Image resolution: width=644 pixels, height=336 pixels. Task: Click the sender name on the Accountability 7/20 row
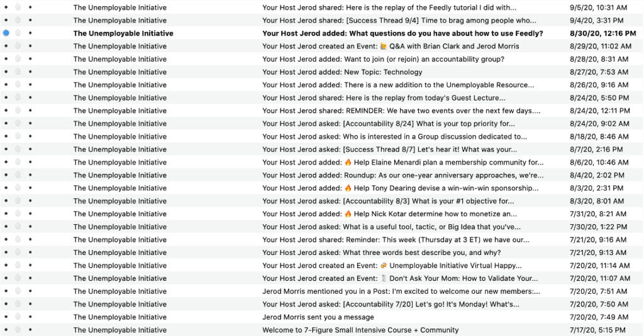(x=119, y=304)
